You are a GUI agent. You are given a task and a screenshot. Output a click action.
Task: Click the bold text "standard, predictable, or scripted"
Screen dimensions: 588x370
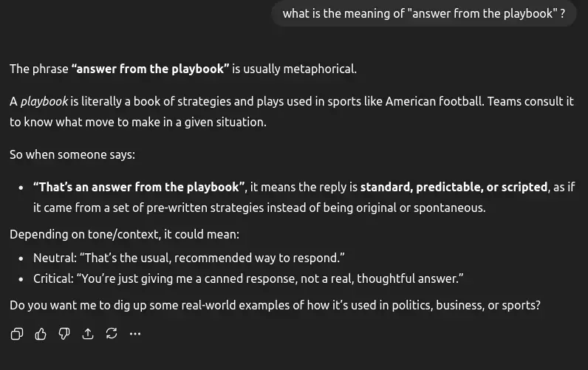click(454, 187)
